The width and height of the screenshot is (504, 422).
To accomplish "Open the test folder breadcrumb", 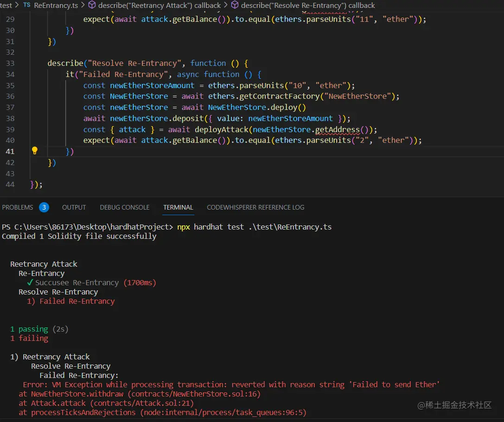I will click(x=6, y=5).
